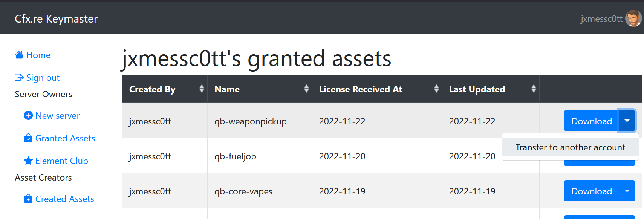Open the Cfx.re Keymaster home link

(56, 18)
